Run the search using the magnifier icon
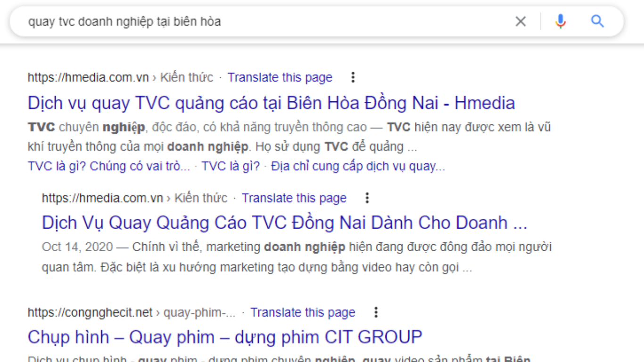 click(x=597, y=22)
